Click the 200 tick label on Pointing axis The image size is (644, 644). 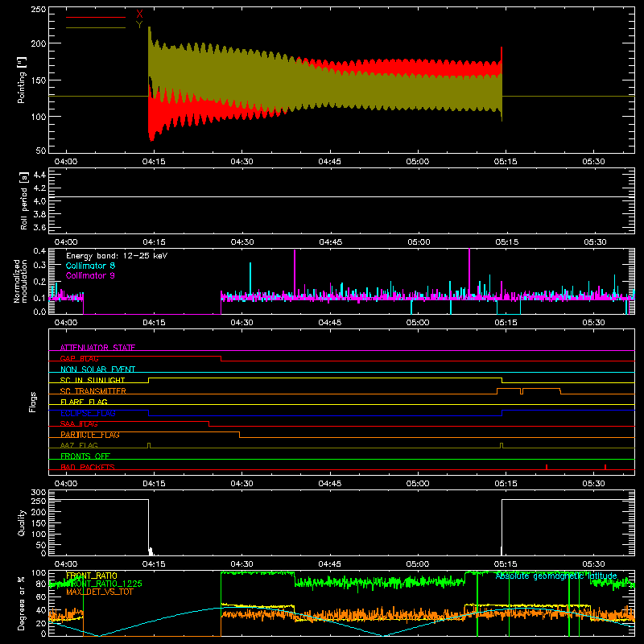point(38,43)
